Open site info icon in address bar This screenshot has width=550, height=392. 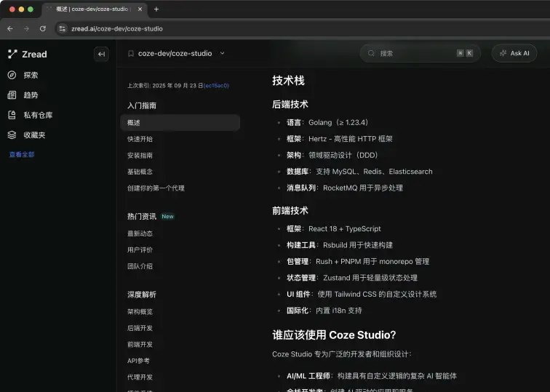tap(62, 29)
